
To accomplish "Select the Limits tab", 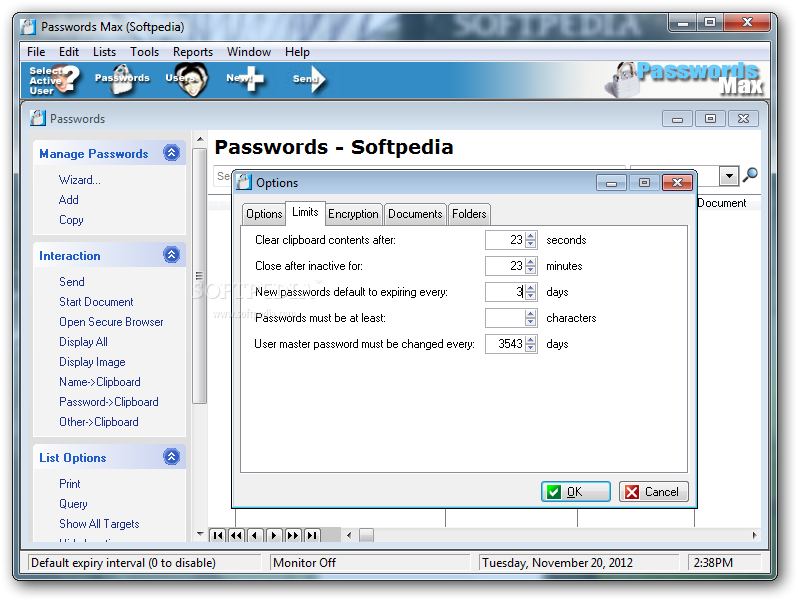I will pyautogui.click(x=305, y=212).
